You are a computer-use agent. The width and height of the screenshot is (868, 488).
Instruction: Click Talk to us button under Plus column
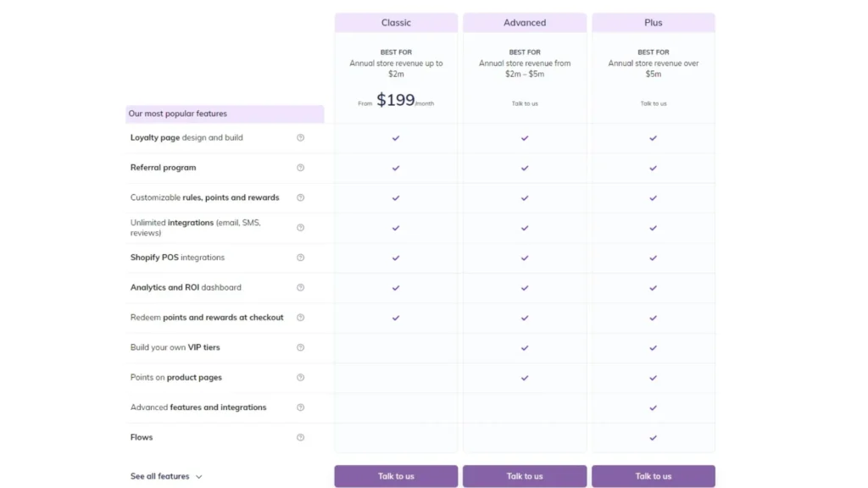click(x=653, y=476)
